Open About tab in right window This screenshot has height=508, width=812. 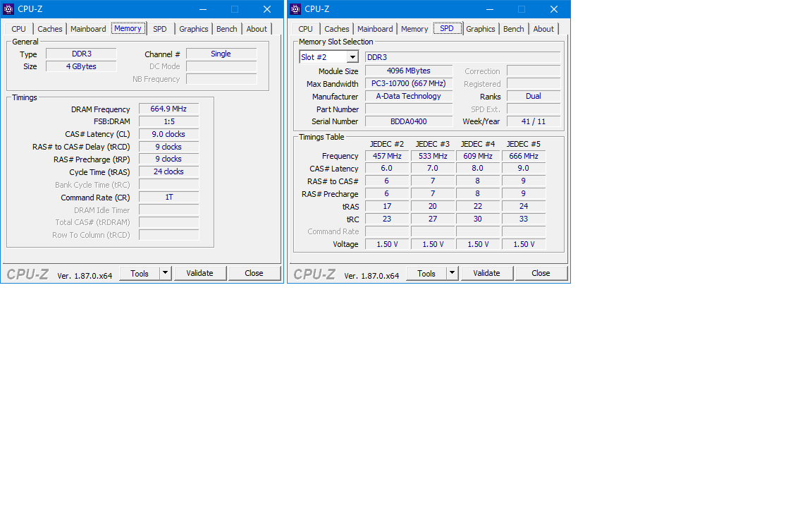(x=543, y=29)
